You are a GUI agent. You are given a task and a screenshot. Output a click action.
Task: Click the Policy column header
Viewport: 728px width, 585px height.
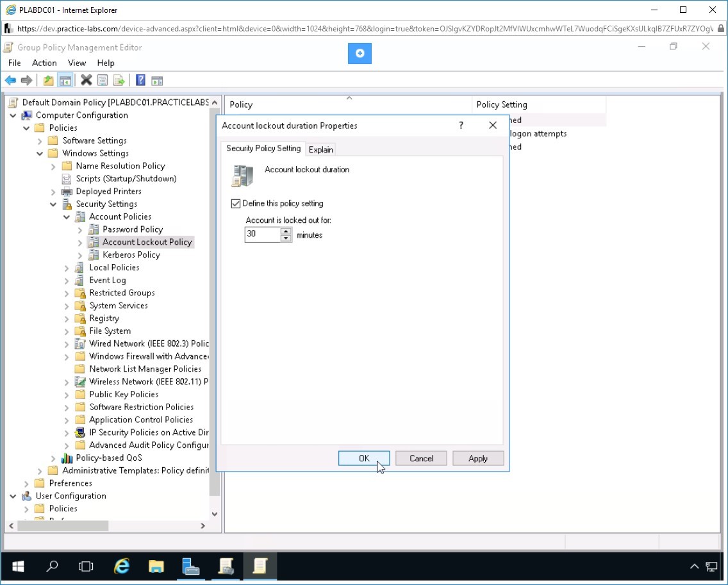(x=348, y=104)
